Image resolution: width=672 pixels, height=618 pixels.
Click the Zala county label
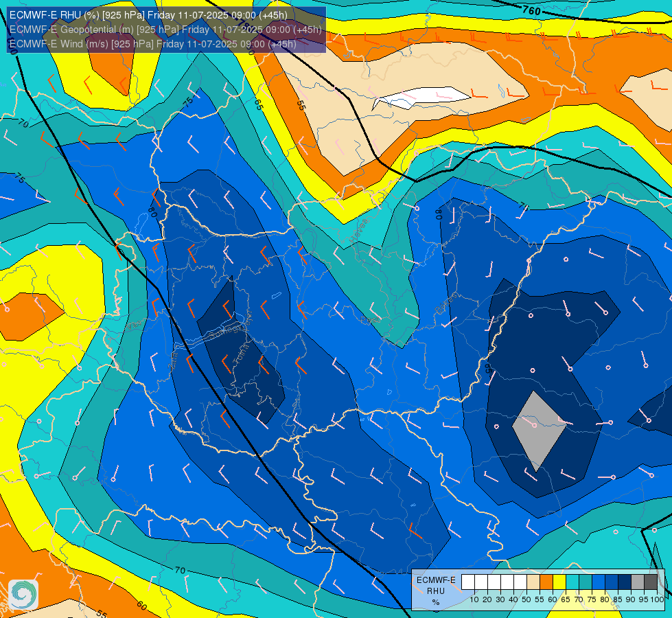(174, 361)
